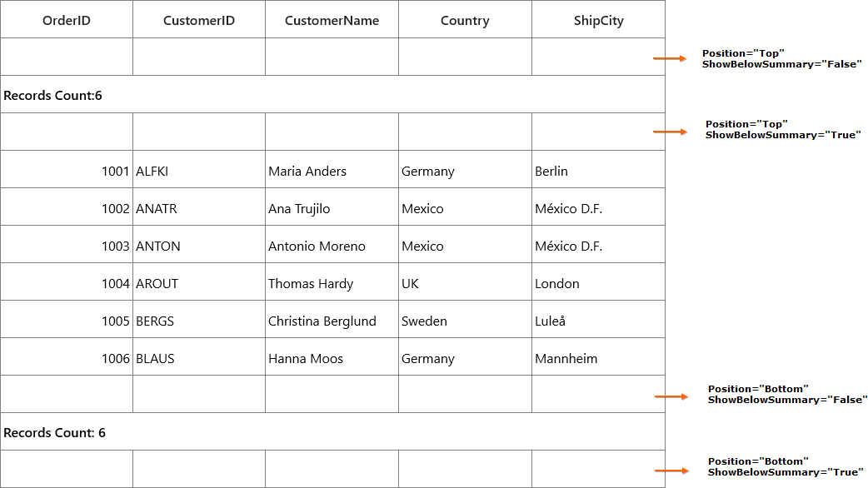Select the Sweden country cell
The image size is (868, 488).
point(465,319)
